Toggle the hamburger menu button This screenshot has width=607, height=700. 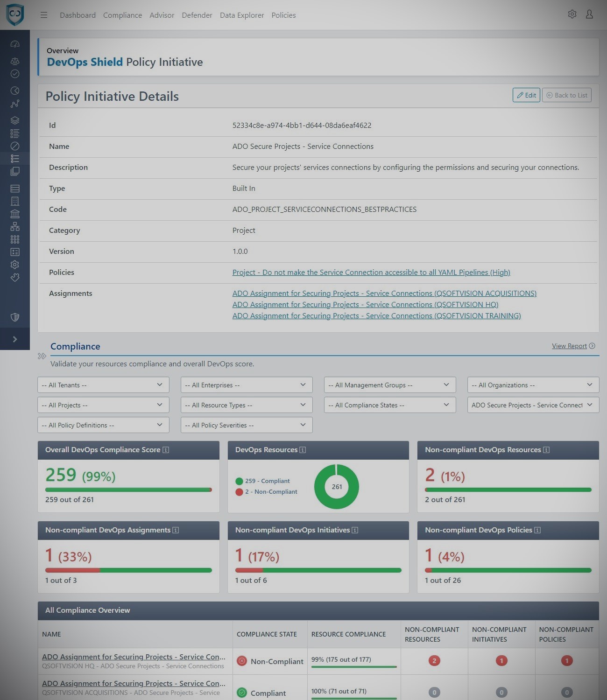click(44, 15)
